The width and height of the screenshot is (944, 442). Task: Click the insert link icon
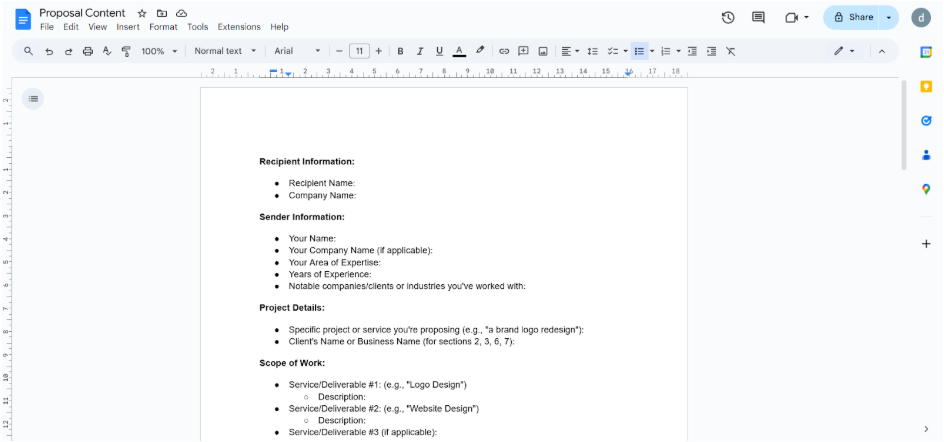[x=504, y=51]
